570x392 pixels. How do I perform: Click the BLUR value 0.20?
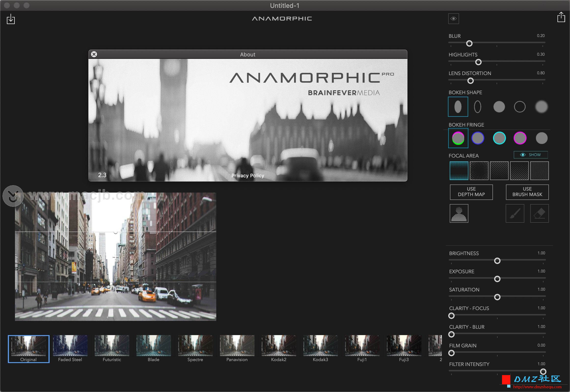click(x=541, y=36)
